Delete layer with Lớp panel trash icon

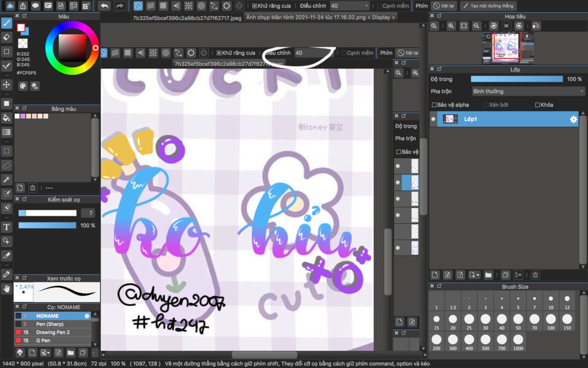(536, 275)
